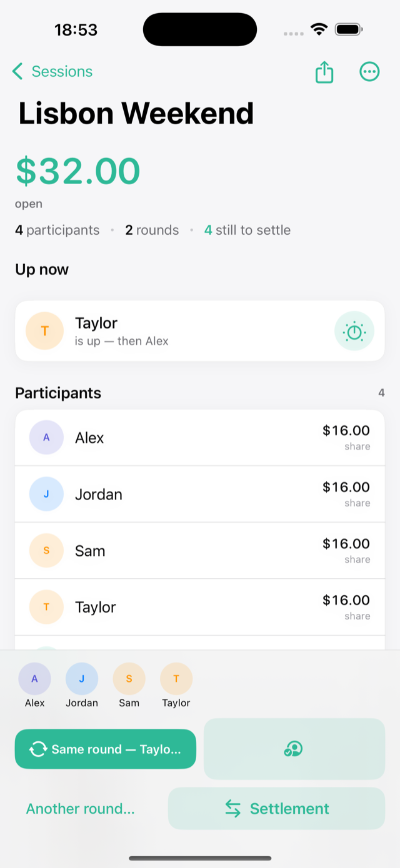Select Jordan's avatar in bottom chip row
The image size is (400, 868).
tap(82, 679)
